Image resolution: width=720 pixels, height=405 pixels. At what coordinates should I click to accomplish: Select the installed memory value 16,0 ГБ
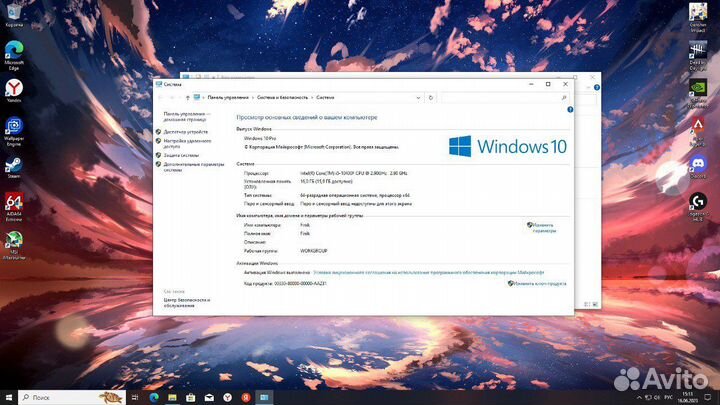(x=326, y=181)
